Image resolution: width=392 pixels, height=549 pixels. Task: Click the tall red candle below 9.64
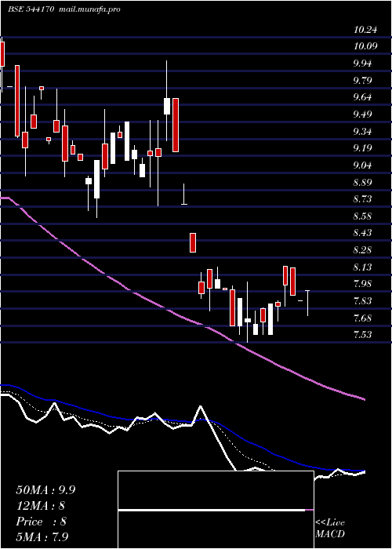tap(176, 125)
